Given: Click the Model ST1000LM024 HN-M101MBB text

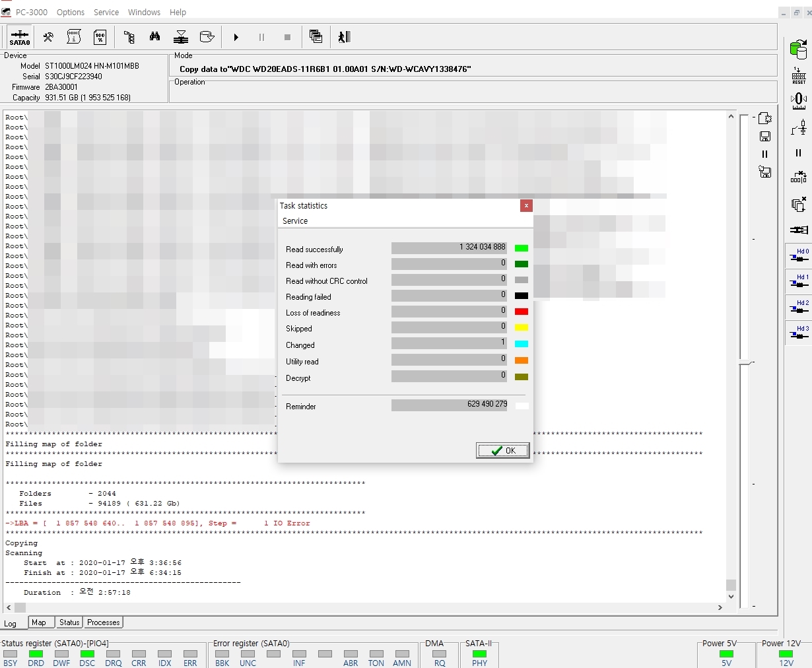Looking at the screenshot, I should point(92,66).
